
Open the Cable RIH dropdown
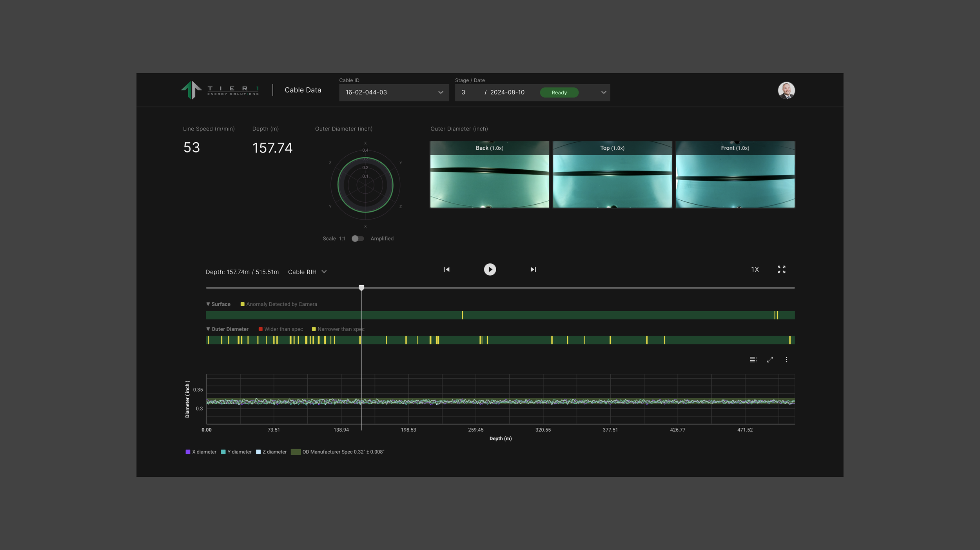click(x=307, y=272)
